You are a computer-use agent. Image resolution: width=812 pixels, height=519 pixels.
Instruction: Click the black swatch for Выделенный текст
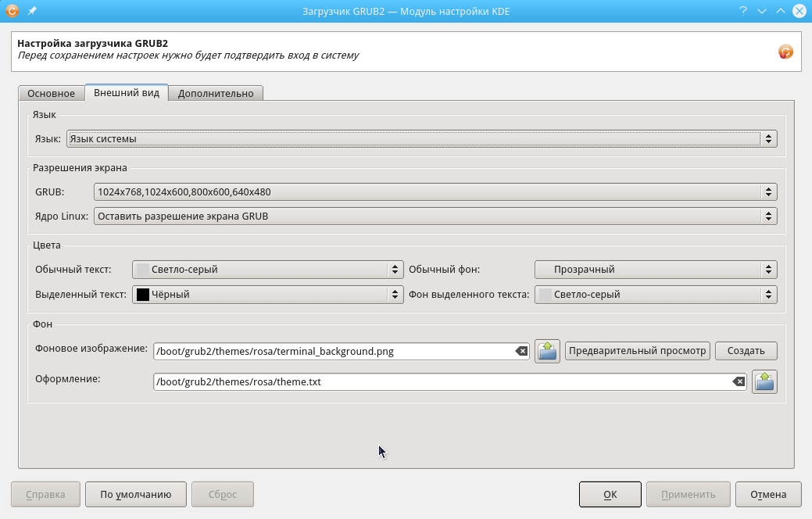click(142, 294)
